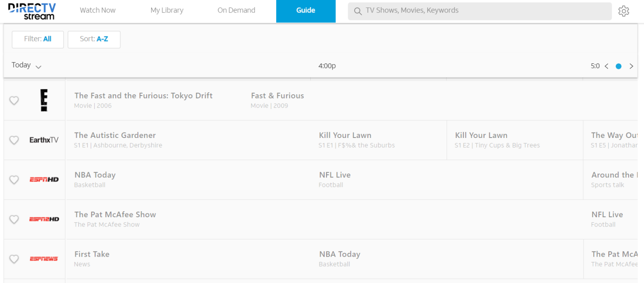
Task: Open the E! channel logo
Action: (x=44, y=100)
